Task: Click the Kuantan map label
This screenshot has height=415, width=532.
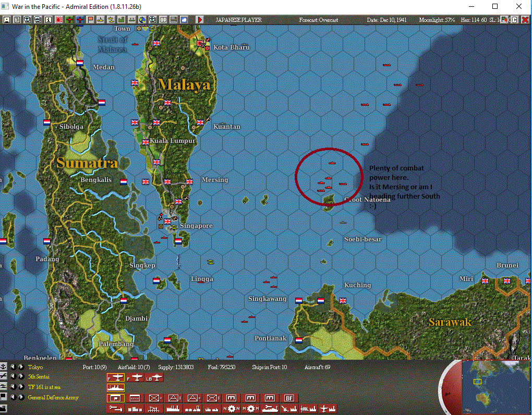Action: tap(227, 127)
